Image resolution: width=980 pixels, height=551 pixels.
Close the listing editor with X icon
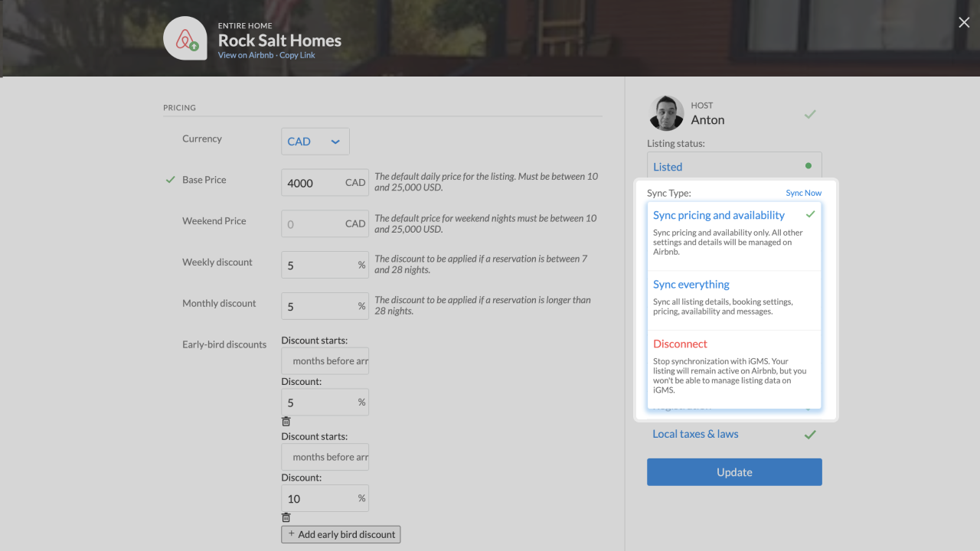tap(964, 23)
